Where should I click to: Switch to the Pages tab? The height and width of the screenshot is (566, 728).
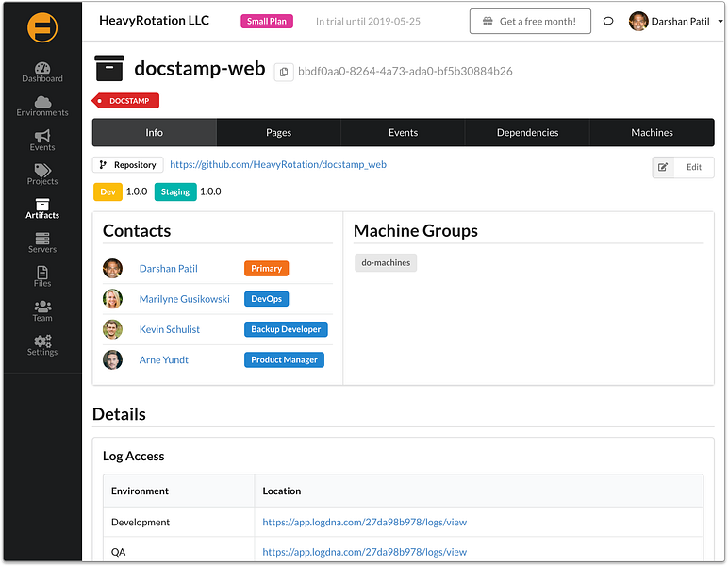pos(278,133)
